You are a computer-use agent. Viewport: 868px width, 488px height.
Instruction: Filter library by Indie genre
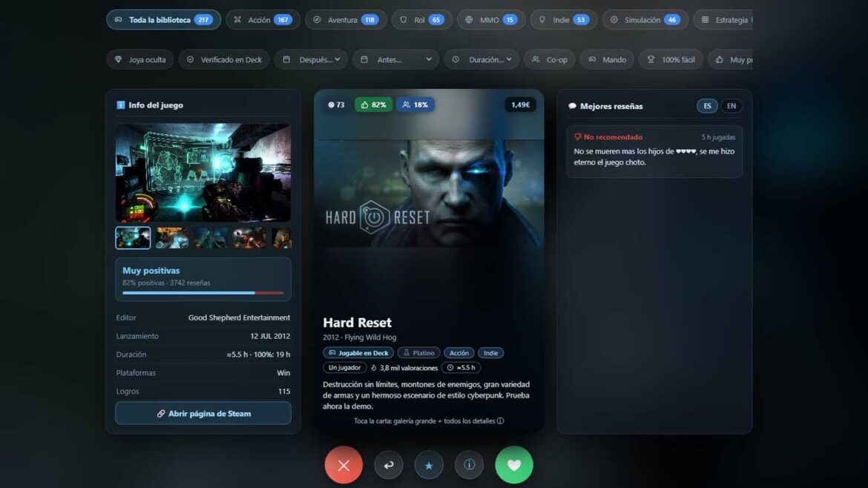[564, 20]
